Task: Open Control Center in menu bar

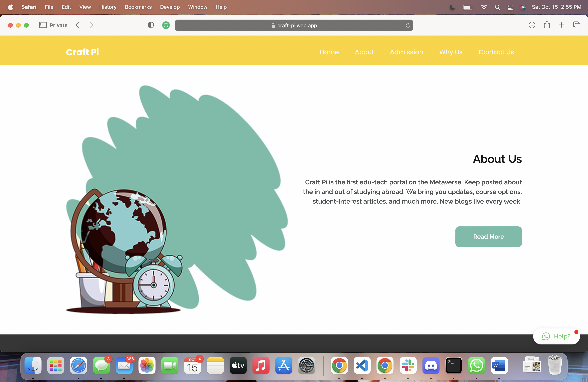Action: click(510, 7)
